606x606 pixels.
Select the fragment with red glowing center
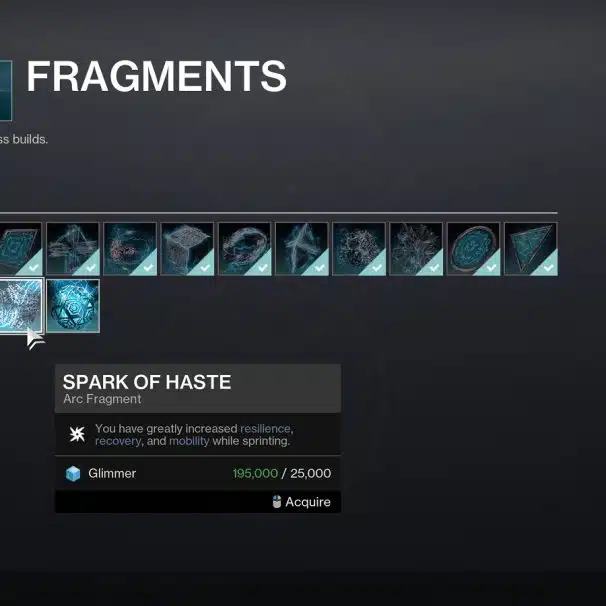pyautogui.click(x=130, y=249)
